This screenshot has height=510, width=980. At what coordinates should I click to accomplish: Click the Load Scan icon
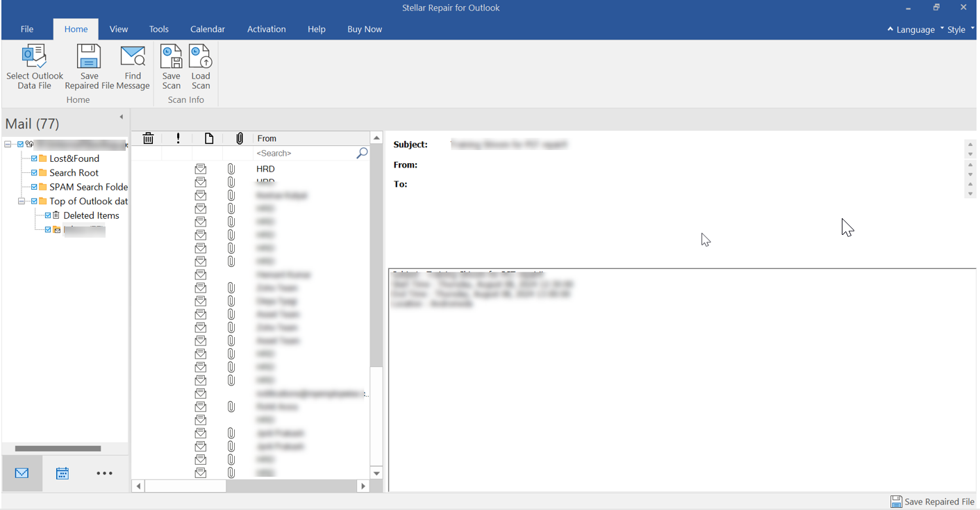pyautogui.click(x=200, y=57)
